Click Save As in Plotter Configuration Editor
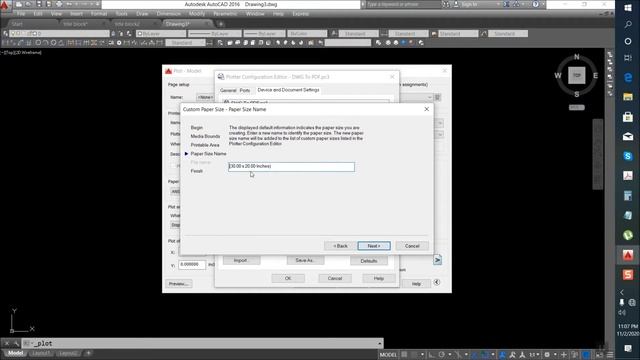640x360 pixels. tap(305, 260)
